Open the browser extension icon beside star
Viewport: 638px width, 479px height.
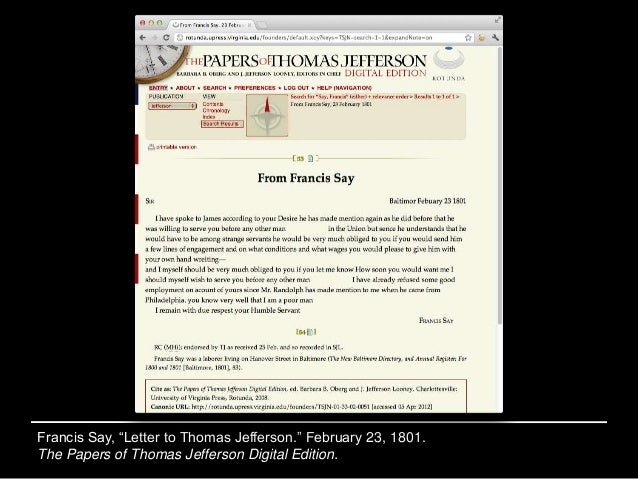click(482, 37)
